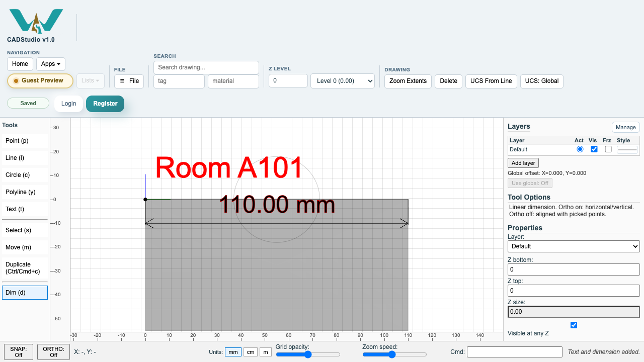Activate the Polyline (y) tool
644x362 pixels.
tap(25, 192)
